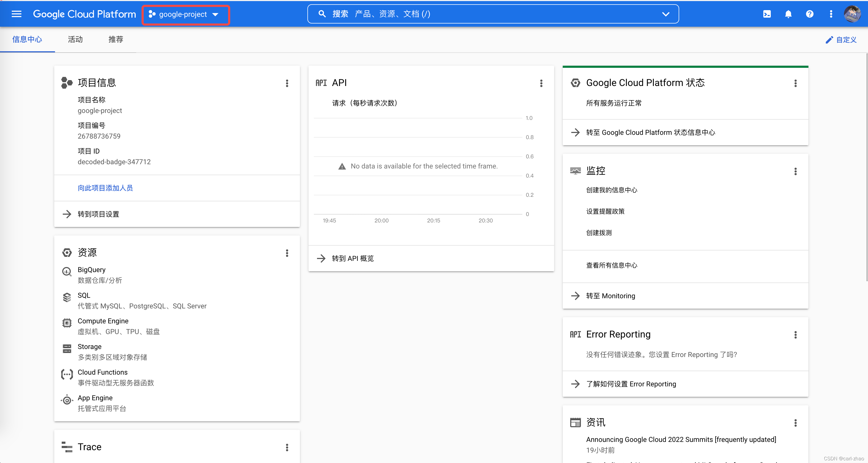
Task: Expand the search bar dropdown chevron
Action: pyautogui.click(x=666, y=14)
